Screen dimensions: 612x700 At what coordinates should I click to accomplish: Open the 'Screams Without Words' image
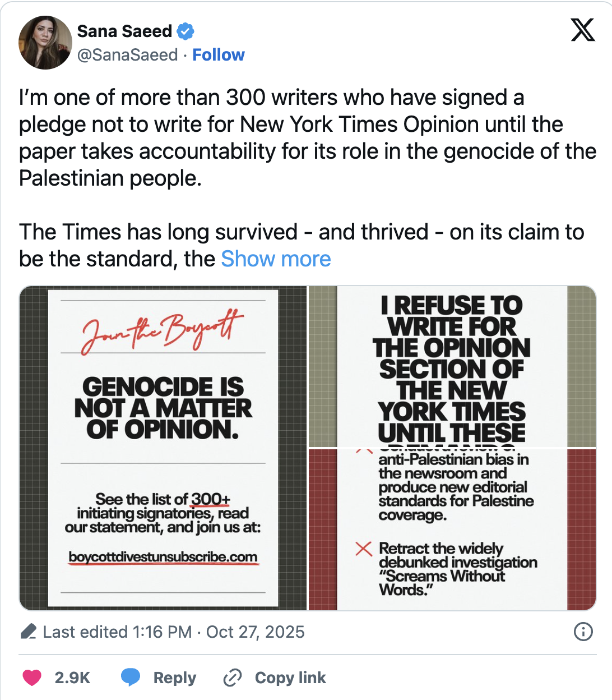452,529
